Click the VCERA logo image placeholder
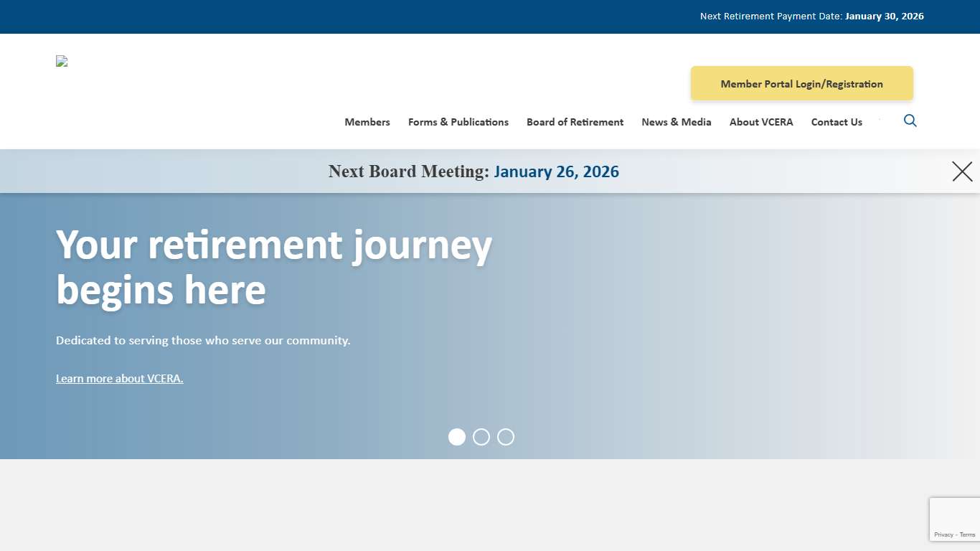 [x=61, y=61]
